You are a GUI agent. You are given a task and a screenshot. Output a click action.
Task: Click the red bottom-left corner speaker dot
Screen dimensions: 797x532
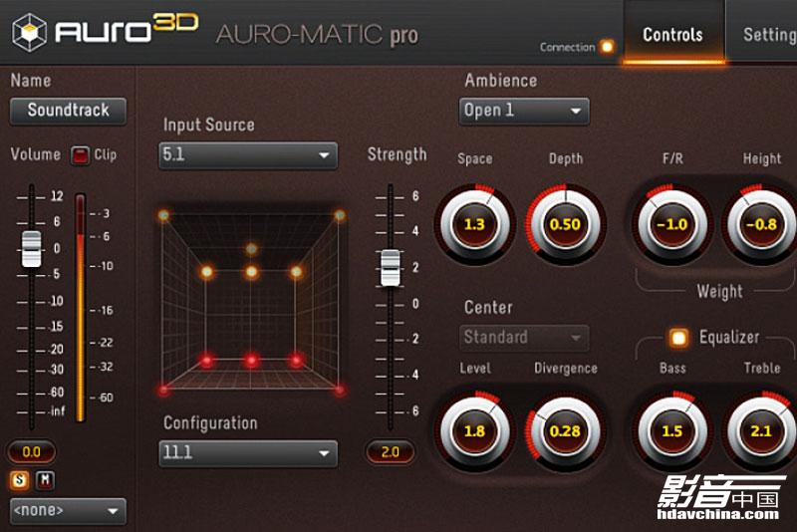click(x=163, y=391)
